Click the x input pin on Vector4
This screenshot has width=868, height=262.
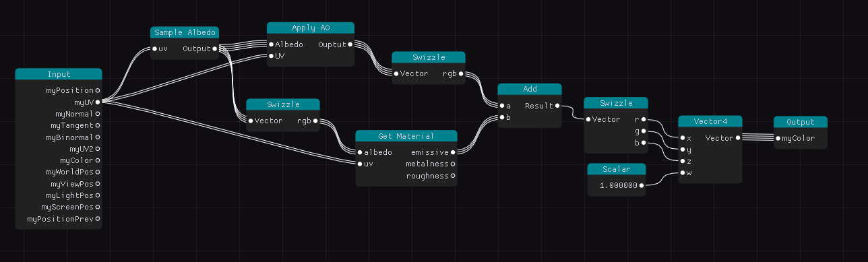click(683, 138)
